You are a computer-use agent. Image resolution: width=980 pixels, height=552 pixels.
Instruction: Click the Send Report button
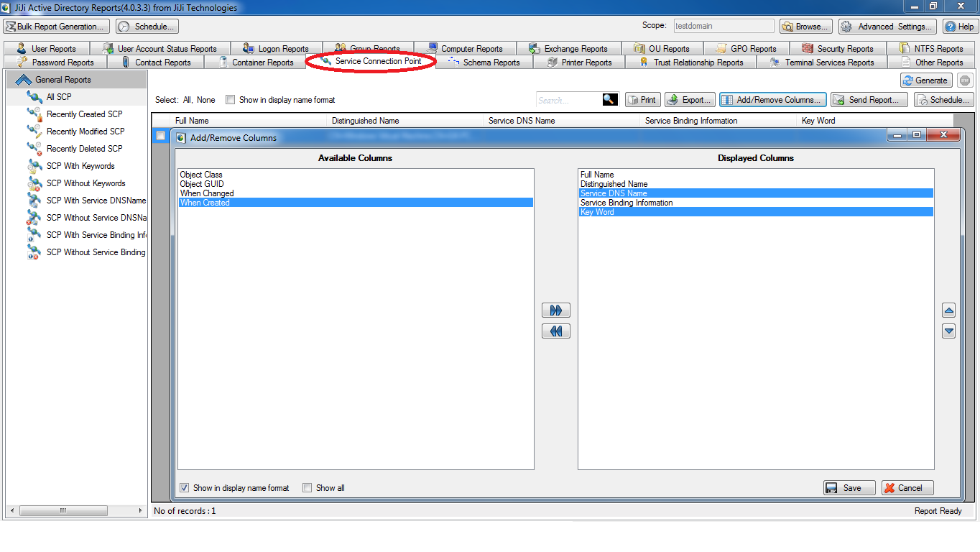coord(869,100)
